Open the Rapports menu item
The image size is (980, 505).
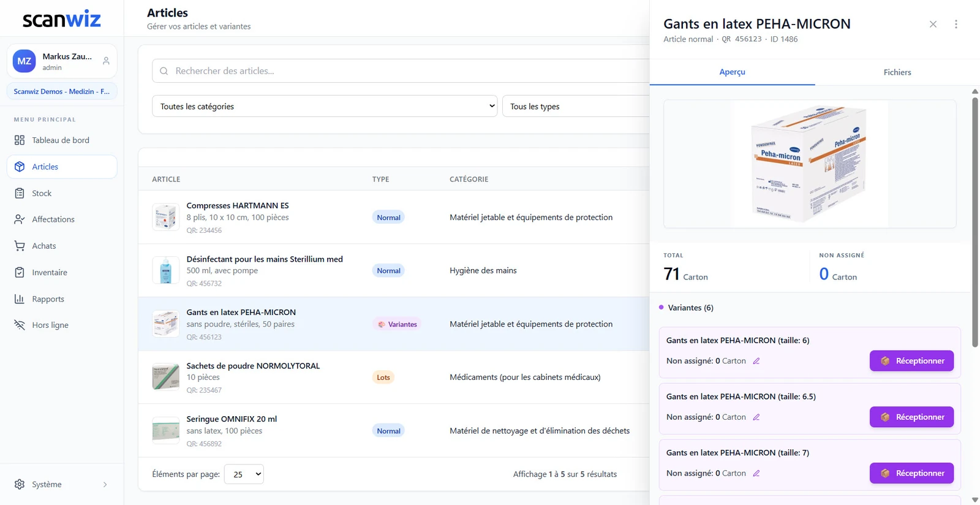(x=62, y=299)
